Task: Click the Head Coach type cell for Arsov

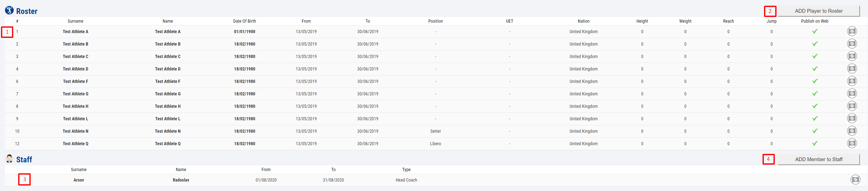Action: click(406, 180)
